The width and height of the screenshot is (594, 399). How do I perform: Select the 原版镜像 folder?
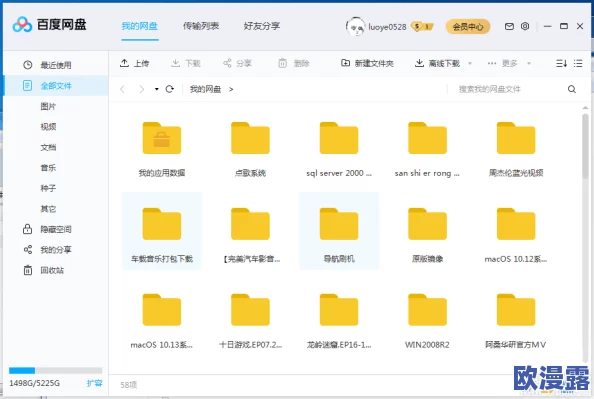[x=427, y=231]
